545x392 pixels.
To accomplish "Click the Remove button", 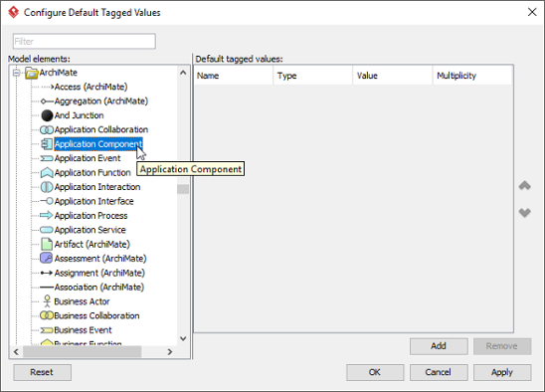I will pyautogui.click(x=502, y=346).
